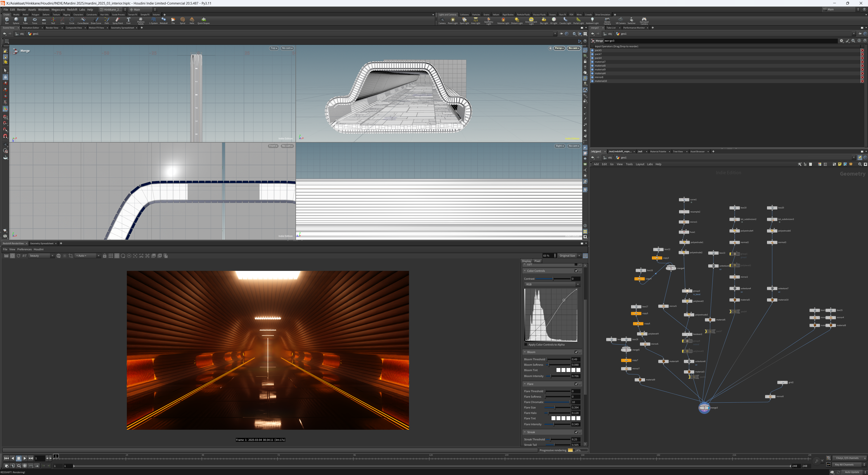The image size is (868, 475).
Task: Open the beauty AOV dropdown
Action: point(41,256)
